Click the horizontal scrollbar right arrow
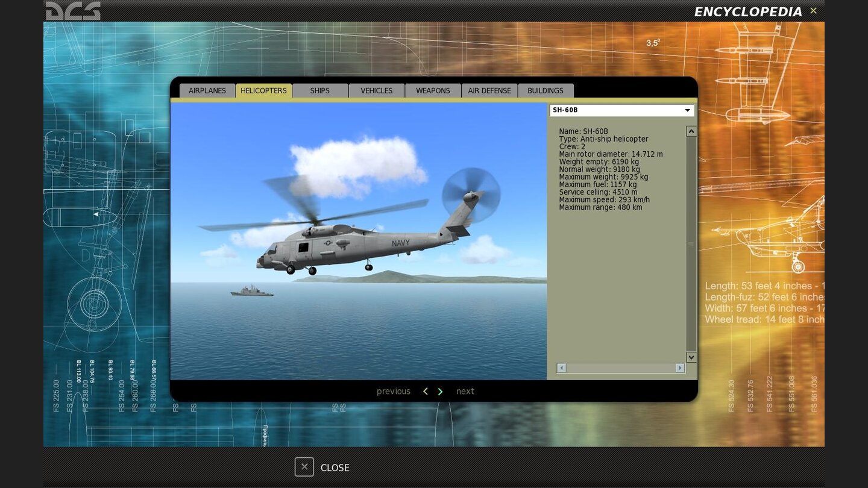The width and height of the screenshot is (868, 488). pyautogui.click(x=680, y=368)
